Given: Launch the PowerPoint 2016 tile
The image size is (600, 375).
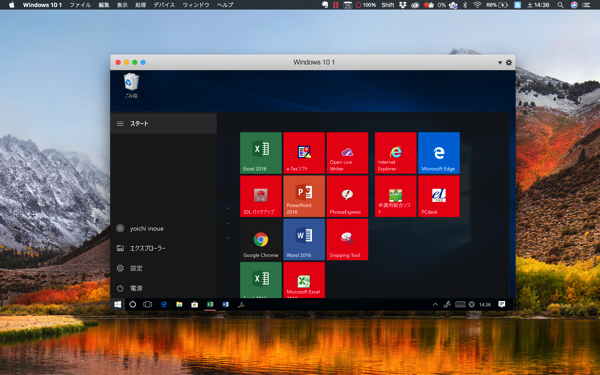Looking at the screenshot, I should [304, 196].
